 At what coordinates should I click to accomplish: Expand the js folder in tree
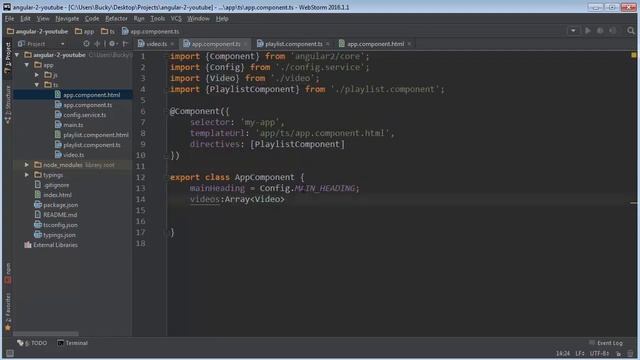coord(37,75)
